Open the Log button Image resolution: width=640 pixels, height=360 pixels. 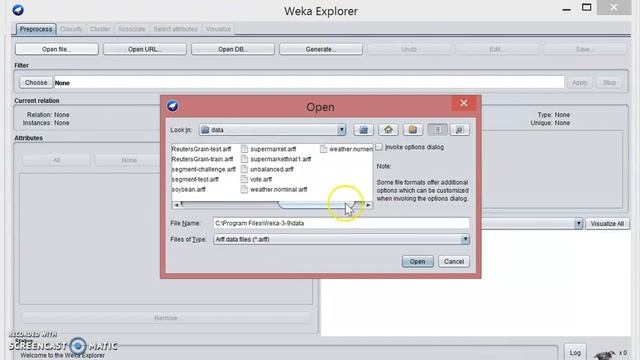pyautogui.click(x=575, y=353)
